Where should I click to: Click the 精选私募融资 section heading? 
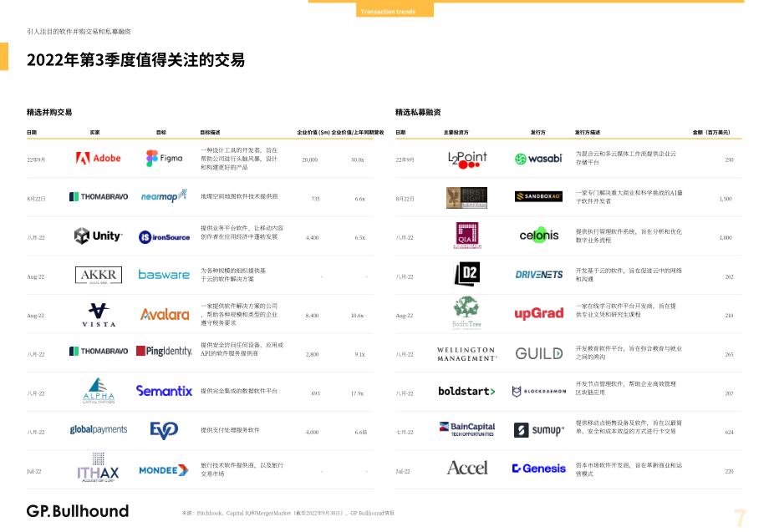pos(418,112)
